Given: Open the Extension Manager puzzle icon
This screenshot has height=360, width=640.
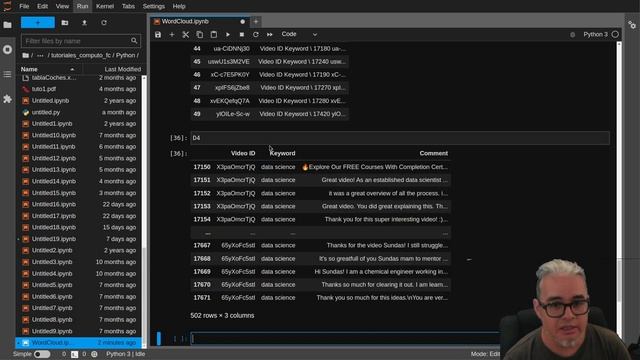Looking at the screenshot, I should pos(7,99).
